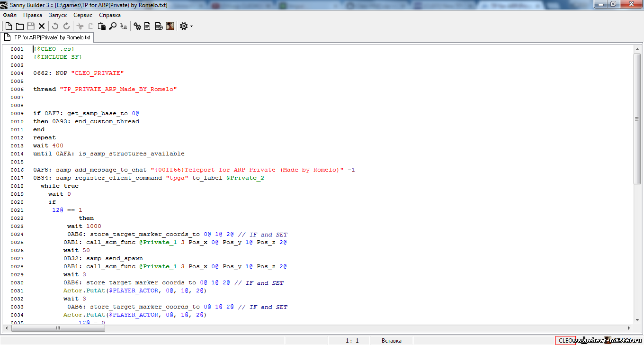Expand dropdown arrow beside options gear
Screen dimensions: 644x345
pos(191,27)
